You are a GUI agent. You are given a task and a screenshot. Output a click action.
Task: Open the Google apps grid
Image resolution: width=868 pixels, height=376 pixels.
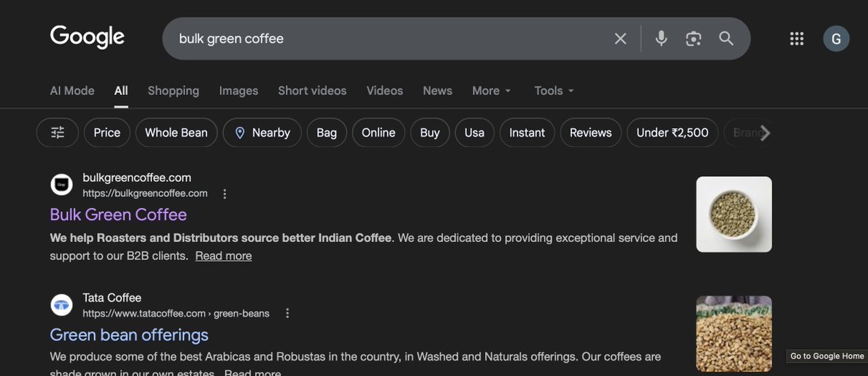coord(796,39)
